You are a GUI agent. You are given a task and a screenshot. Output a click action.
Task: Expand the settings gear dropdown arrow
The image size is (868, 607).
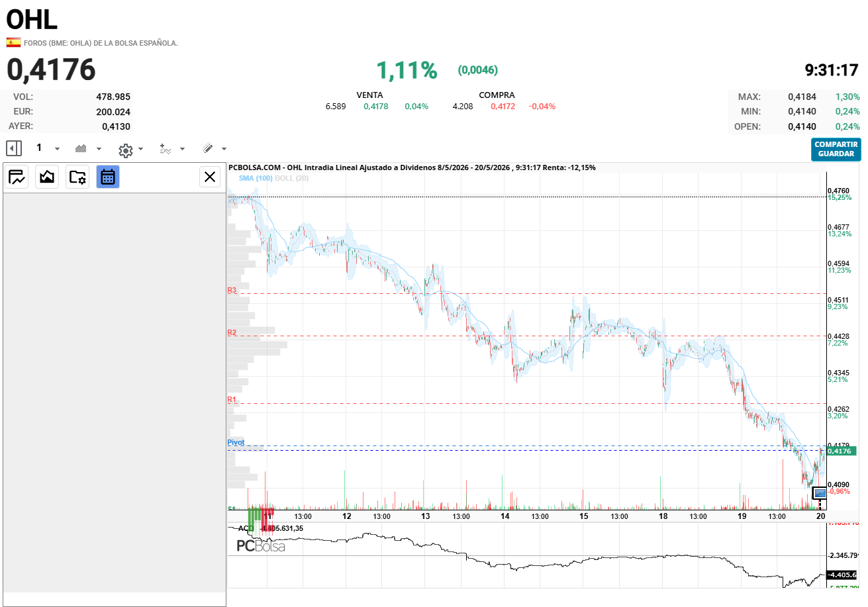click(140, 149)
